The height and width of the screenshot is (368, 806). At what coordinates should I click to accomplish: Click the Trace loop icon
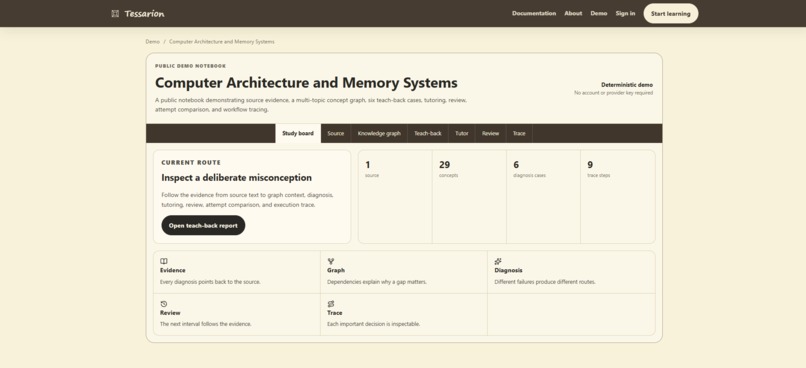[x=331, y=304]
